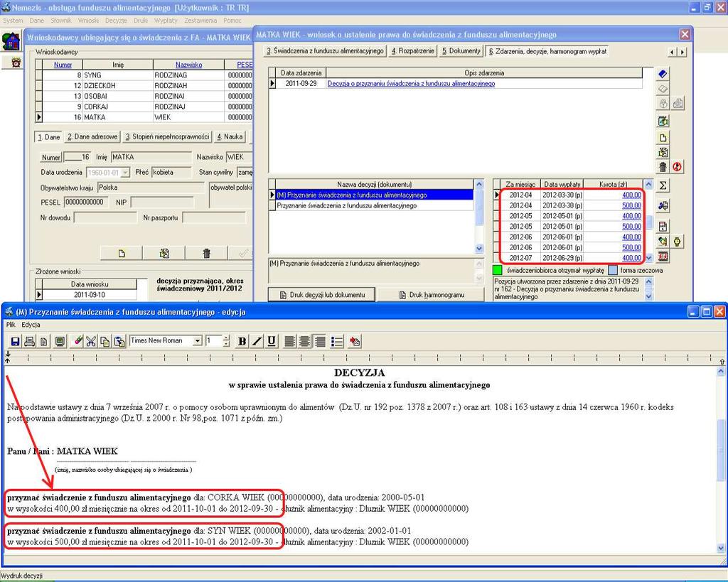Click the new blank page icon in the request window
Screen dimensions: 728x582
(663, 138)
